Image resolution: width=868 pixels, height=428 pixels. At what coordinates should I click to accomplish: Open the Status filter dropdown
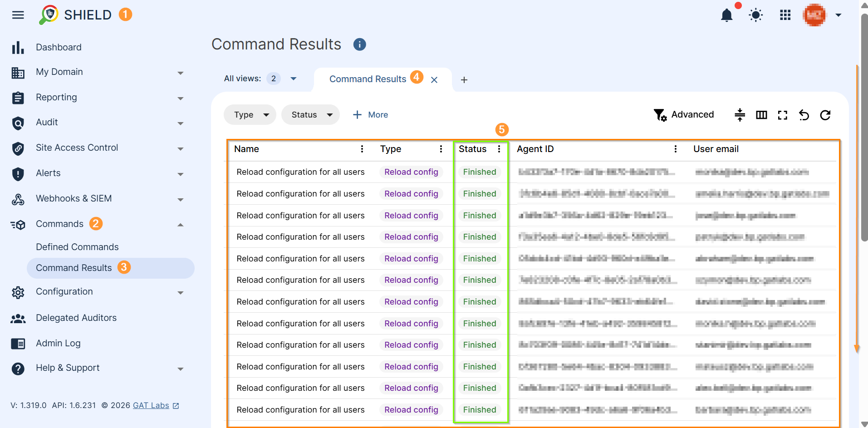(310, 114)
